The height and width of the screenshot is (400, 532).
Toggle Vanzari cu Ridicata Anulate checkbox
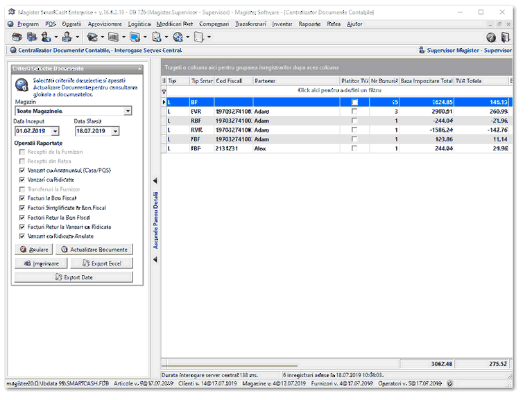click(x=22, y=236)
